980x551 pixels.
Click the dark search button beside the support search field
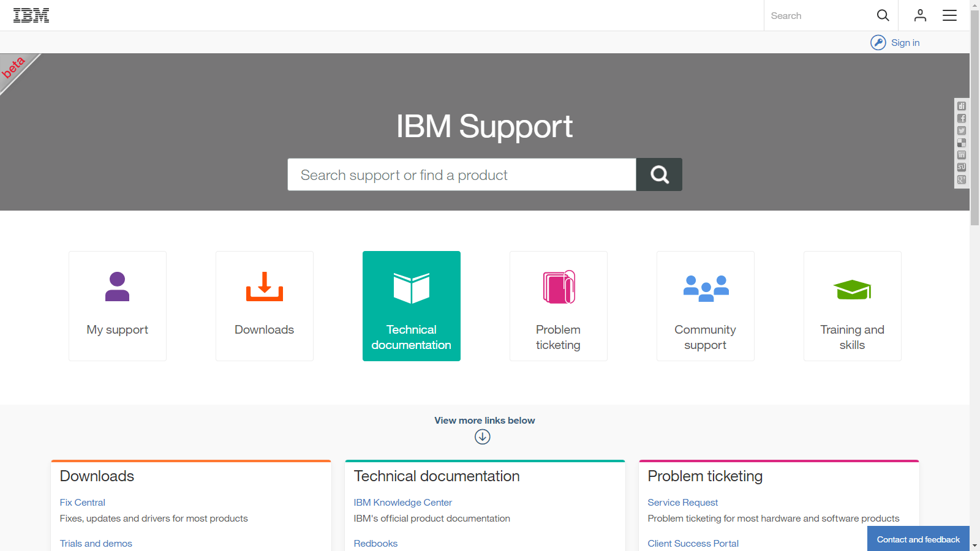(x=659, y=174)
